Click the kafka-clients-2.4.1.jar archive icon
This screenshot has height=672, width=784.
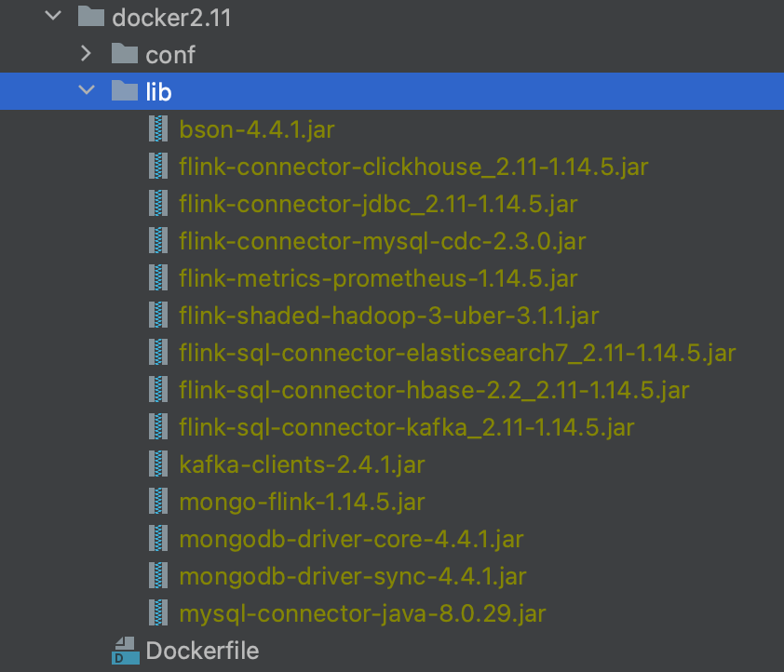(x=159, y=464)
